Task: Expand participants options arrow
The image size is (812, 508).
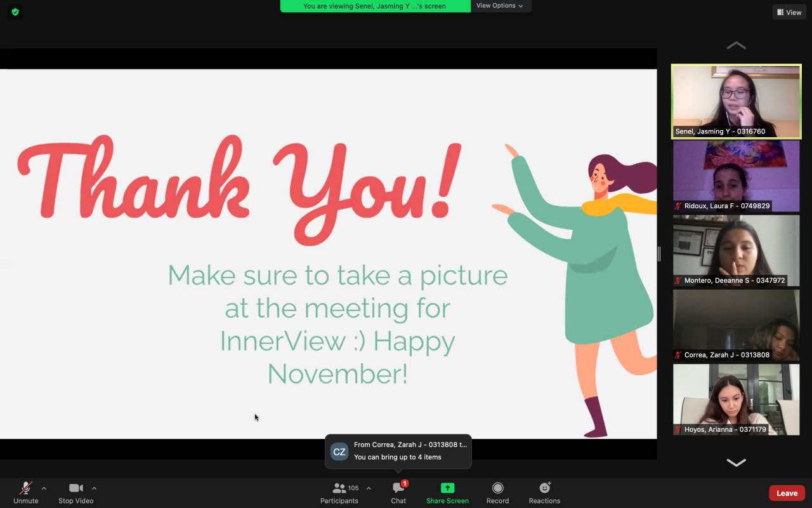Action: [x=369, y=488]
